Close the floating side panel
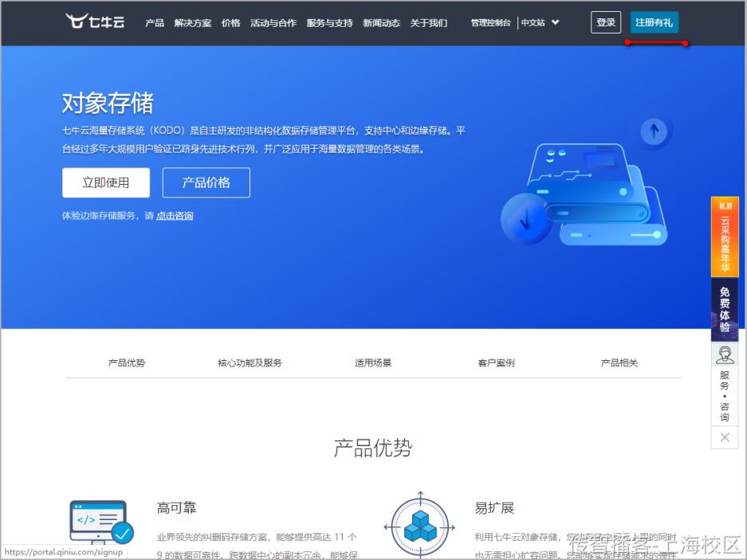 click(725, 437)
